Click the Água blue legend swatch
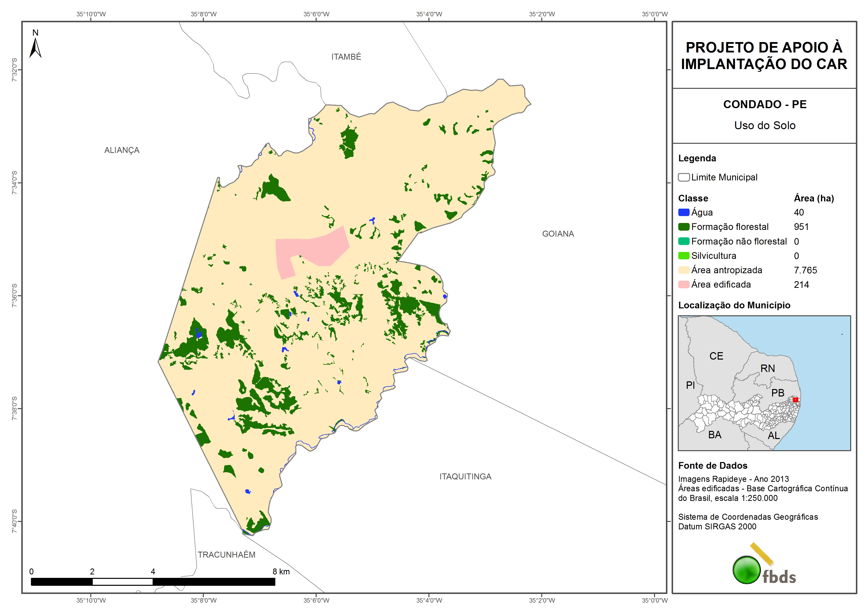Screen dimensions: 868x614 coord(683,212)
